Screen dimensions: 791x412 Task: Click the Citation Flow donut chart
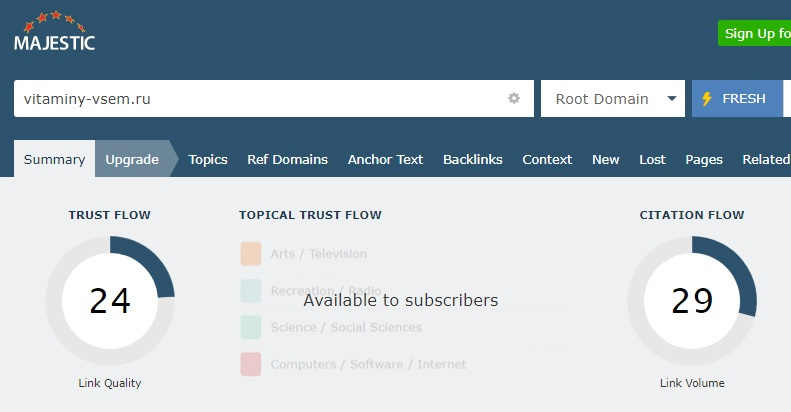click(x=692, y=301)
